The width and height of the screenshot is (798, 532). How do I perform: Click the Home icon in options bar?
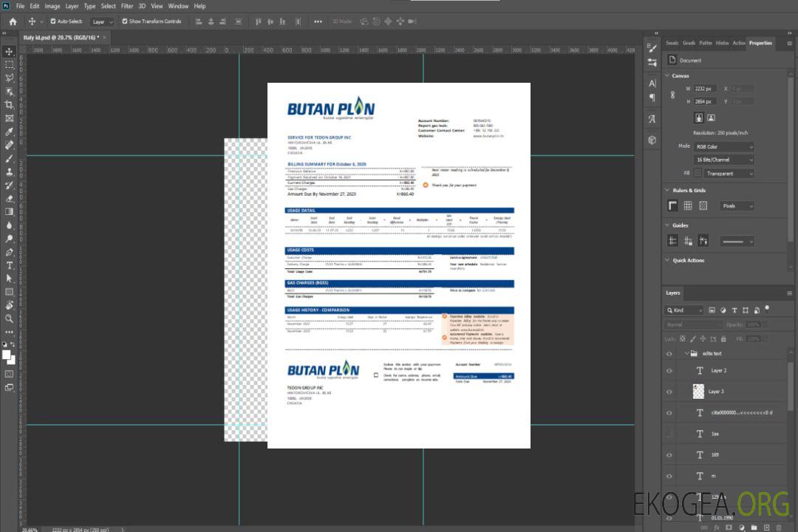coord(13,21)
